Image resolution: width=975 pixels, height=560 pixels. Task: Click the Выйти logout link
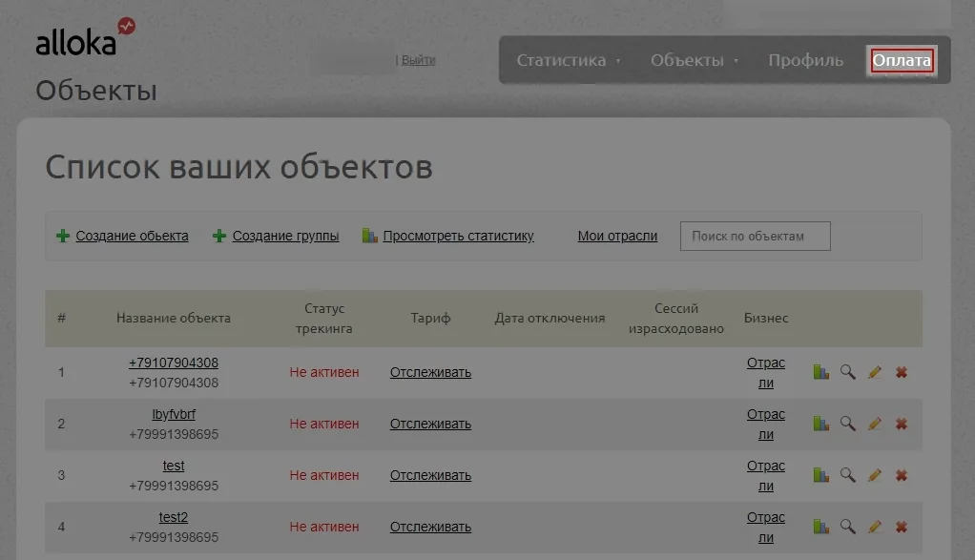[x=419, y=60]
